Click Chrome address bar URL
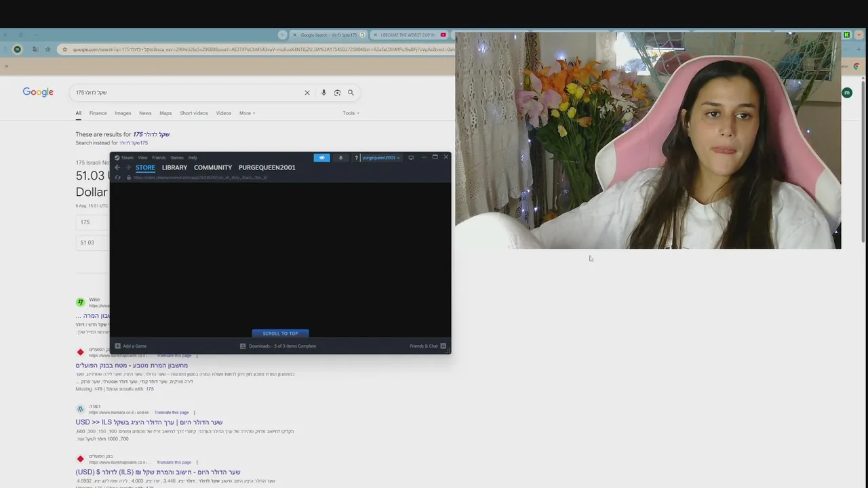868x488 pixels. (263, 49)
